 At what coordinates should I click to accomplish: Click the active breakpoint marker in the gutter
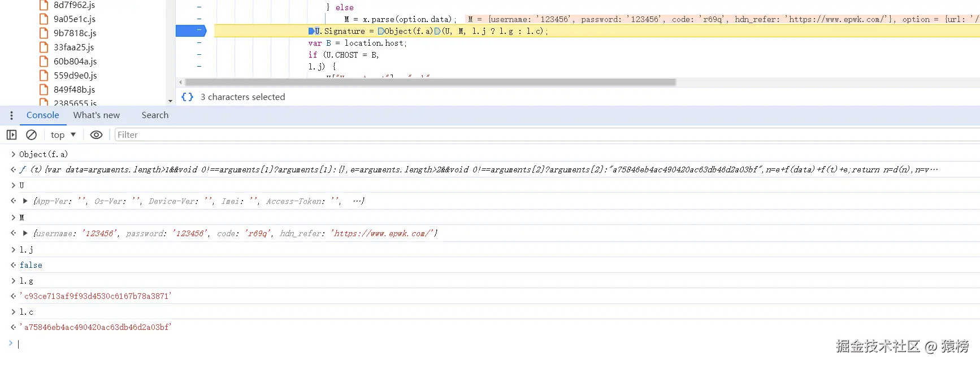(191, 31)
